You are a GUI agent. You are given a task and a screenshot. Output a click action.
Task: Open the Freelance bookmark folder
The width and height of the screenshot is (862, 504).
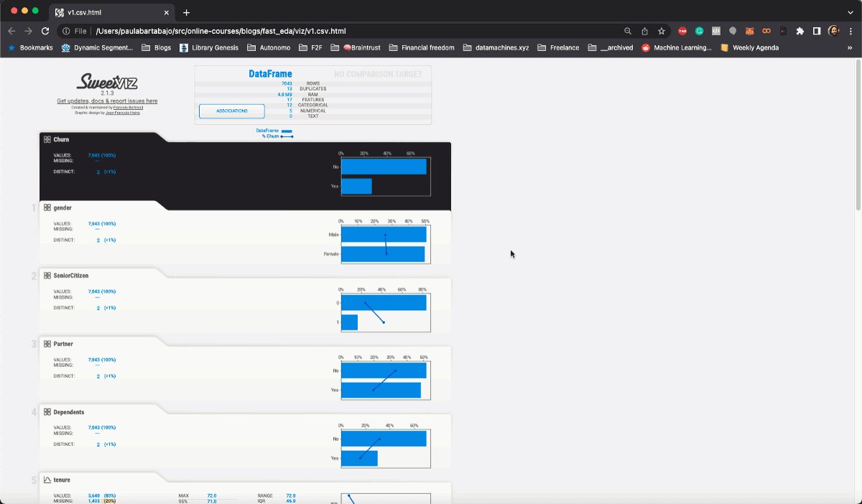coord(558,48)
